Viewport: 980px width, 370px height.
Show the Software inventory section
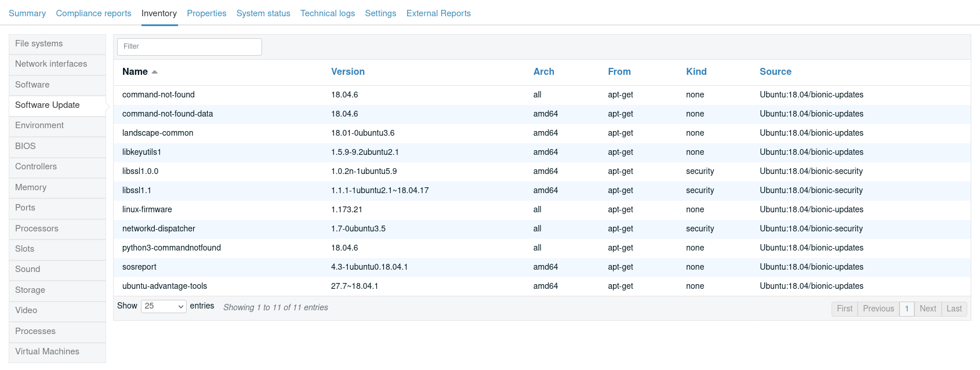click(32, 85)
